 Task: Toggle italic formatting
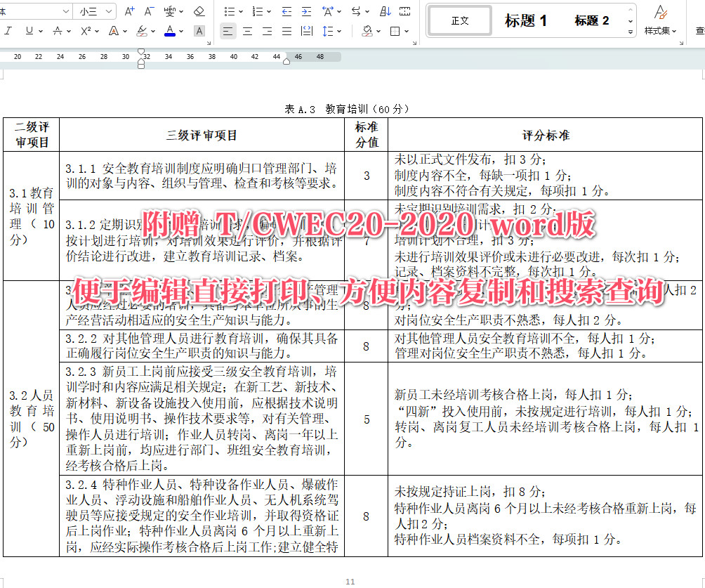[x=6, y=30]
